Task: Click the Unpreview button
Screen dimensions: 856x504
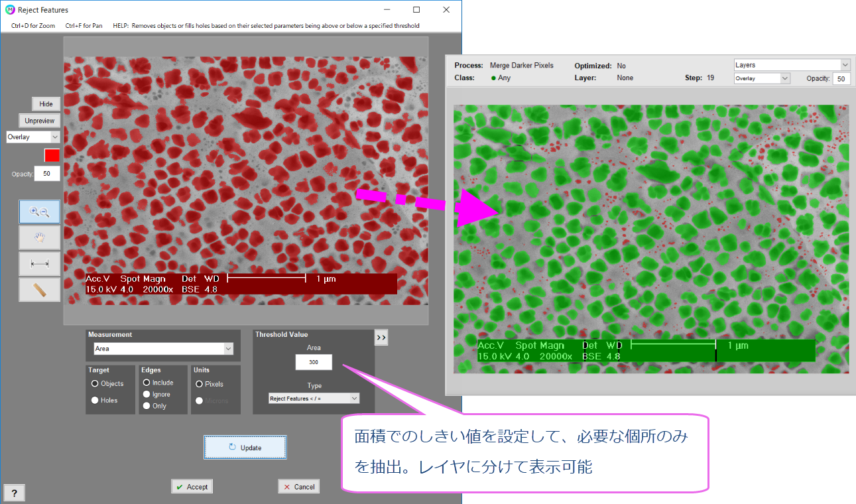Action: [x=39, y=120]
